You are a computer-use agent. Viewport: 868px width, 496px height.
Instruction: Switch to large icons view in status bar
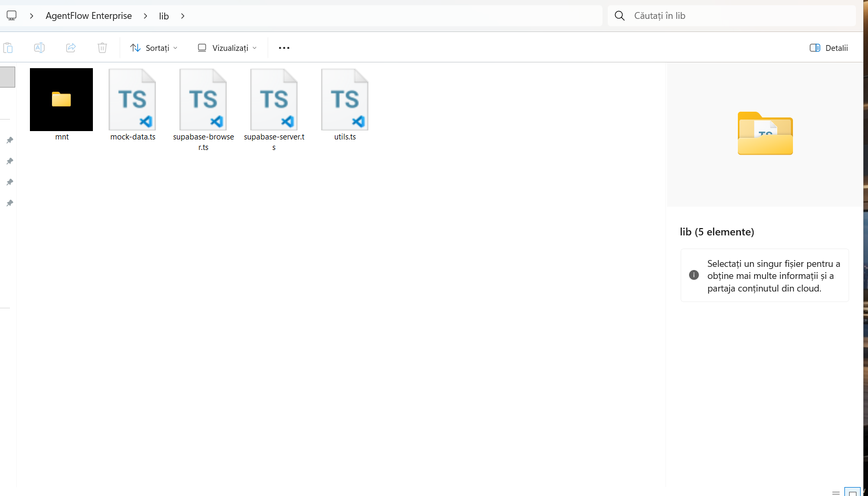(x=852, y=492)
